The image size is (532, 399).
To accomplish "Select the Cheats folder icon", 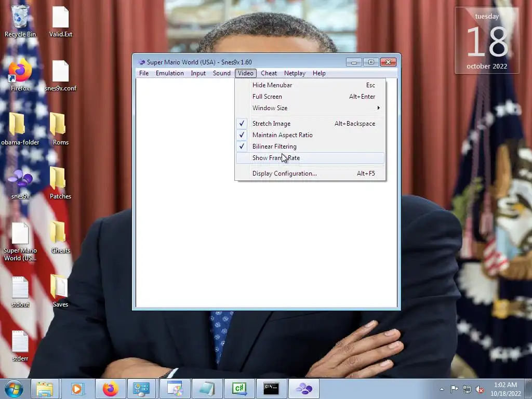I will point(60,236).
